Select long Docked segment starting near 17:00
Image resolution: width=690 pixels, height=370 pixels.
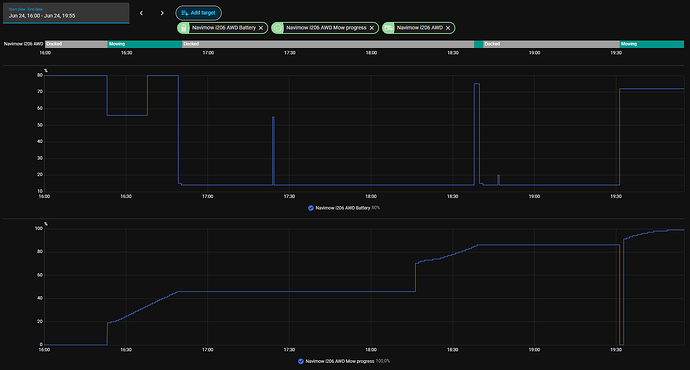(328, 44)
